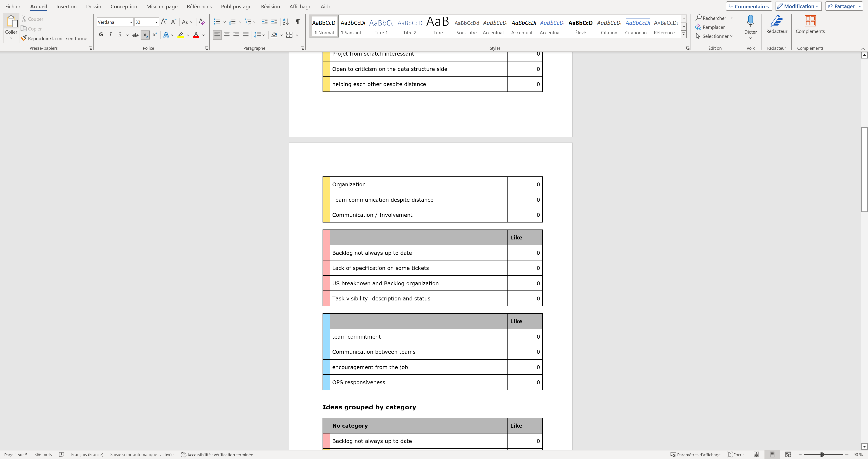This screenshot has height=459, width=868.
Task: Toggle bold formatting (G button)
Action: (101, 35)
